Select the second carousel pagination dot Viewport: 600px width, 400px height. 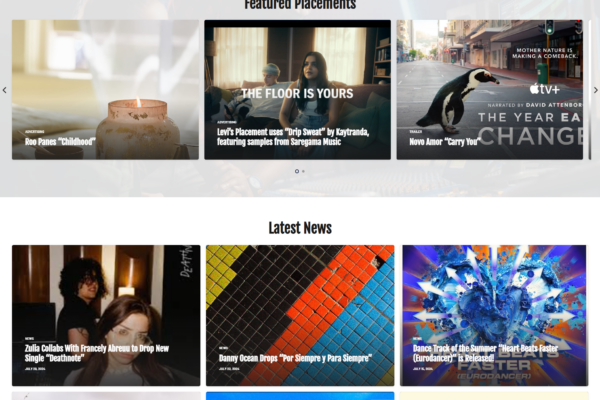coord(303,171)
